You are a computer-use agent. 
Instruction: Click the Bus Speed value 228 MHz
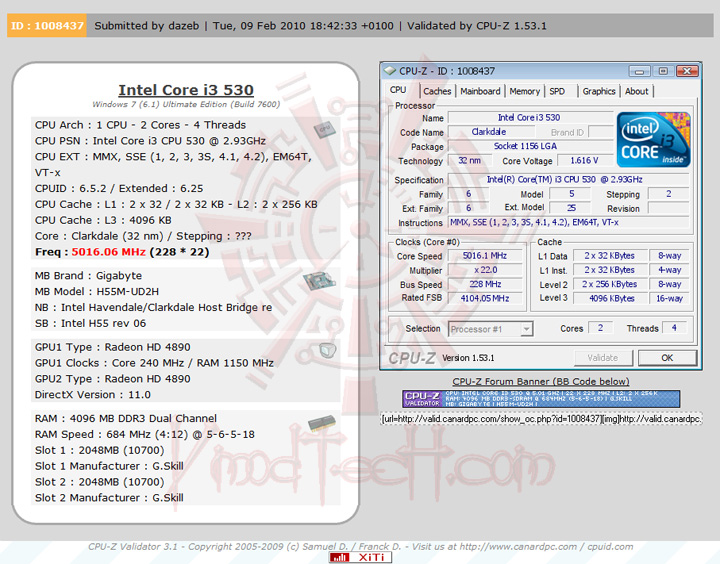point(485,284)
